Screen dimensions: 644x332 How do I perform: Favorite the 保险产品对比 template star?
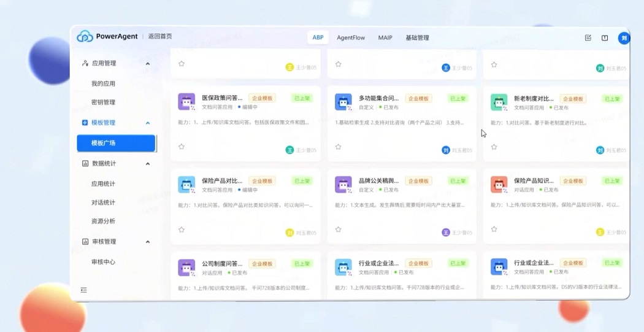[x=182, y=230]
